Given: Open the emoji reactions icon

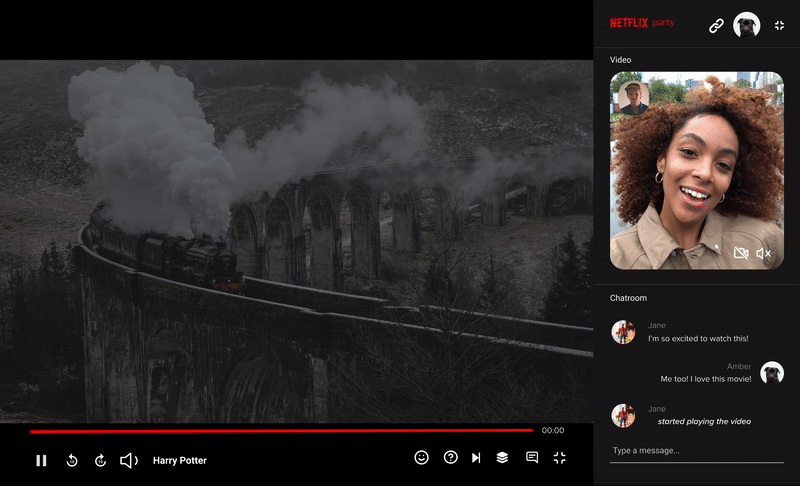Looking at the screenshot, I should pyautogui.click(x=421, y=457).
